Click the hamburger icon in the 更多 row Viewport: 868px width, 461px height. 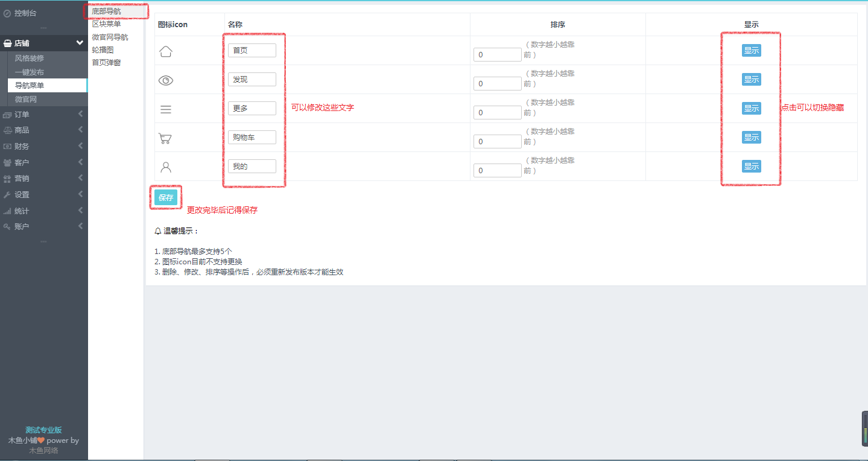pos(166,109)
